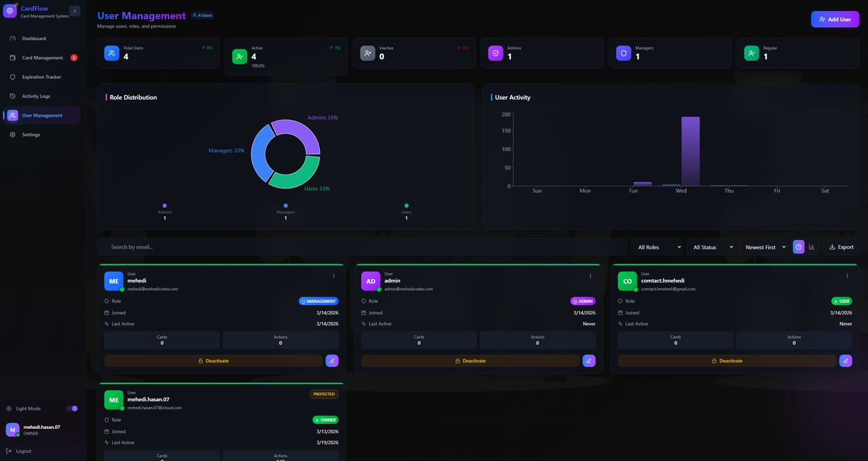Click the Active users icon
Image resolution: width=868 pixels, height=461 pixels.
240,56
